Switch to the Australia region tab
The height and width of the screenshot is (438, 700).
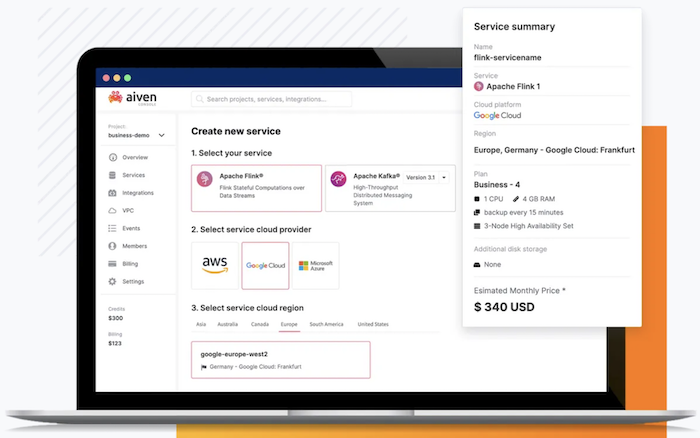(x=227, y=324)
